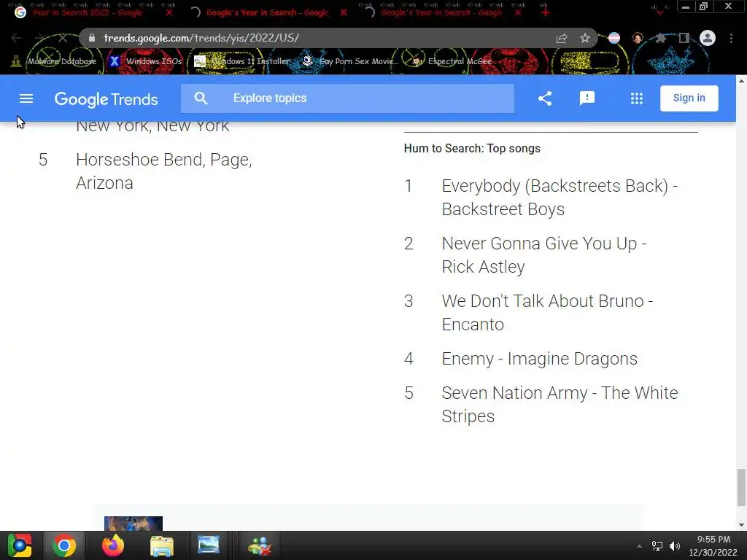Switch to Year in Search 2022 tab
The image size is (747, 560).
[87, 12]
